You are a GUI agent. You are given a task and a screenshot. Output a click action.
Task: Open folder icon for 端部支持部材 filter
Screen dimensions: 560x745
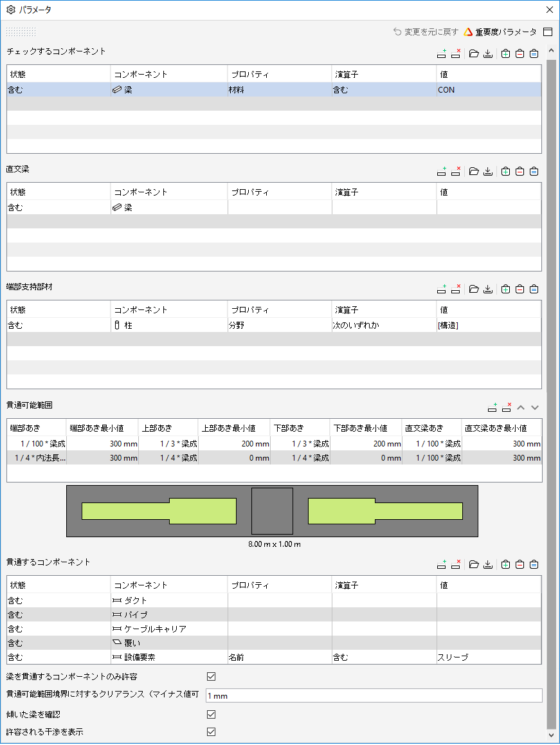(474, 290)
